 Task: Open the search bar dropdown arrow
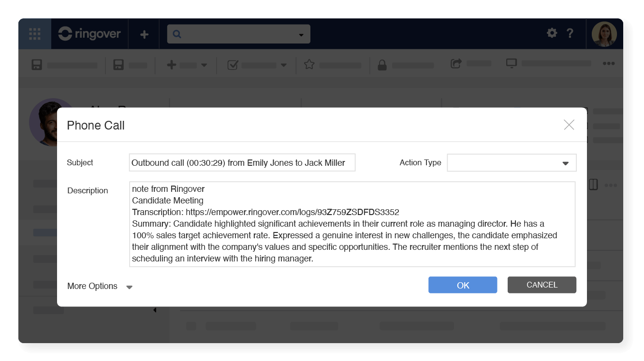(301, 34)
